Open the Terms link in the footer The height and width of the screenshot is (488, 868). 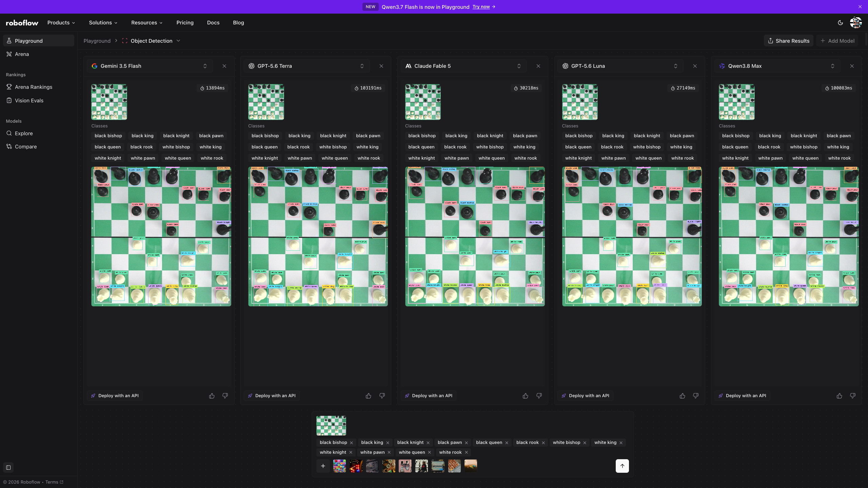[54, 482]
